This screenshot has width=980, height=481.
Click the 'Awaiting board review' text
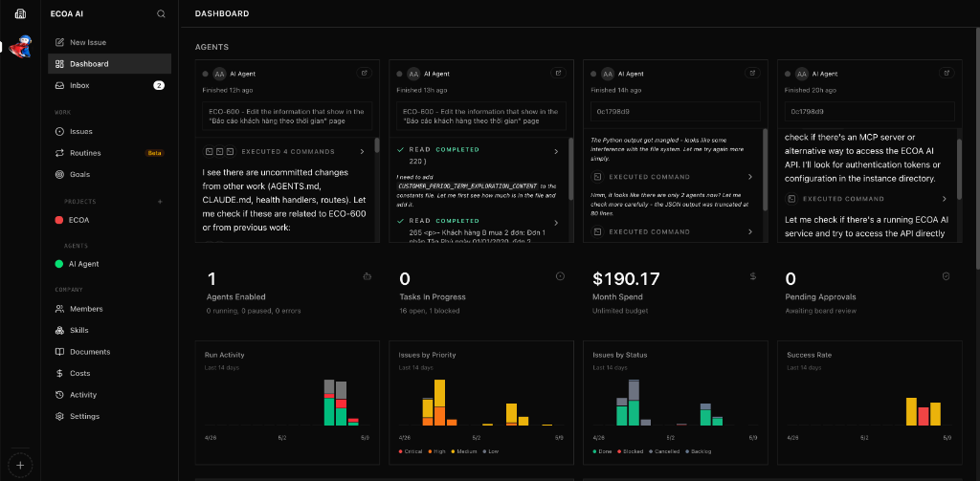820,311
